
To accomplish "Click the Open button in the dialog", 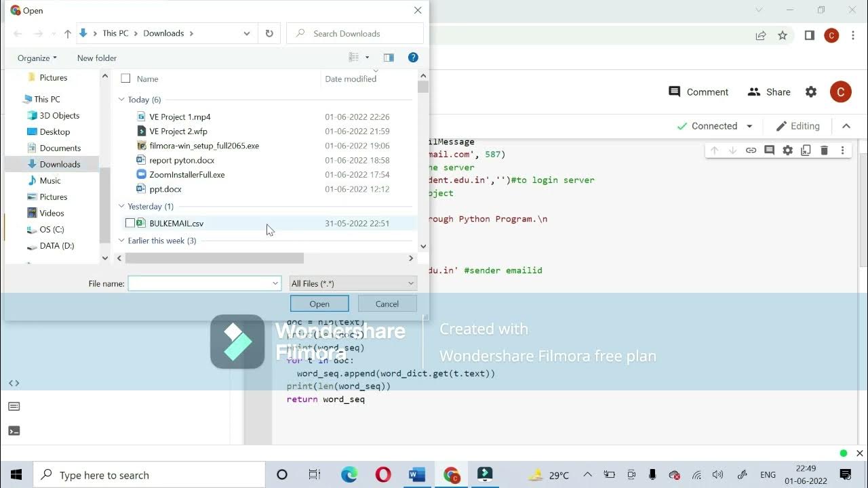I will [319, 304].
